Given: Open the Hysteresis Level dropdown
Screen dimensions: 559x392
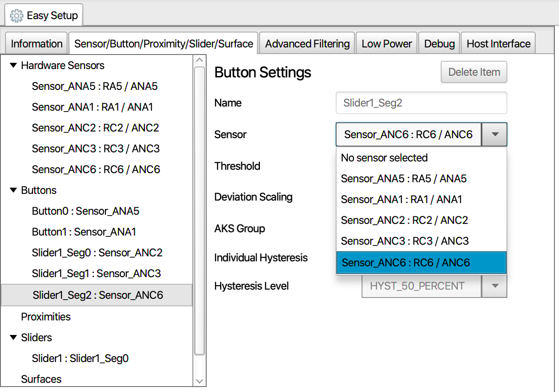Looking at the screenshot, I should click(495, 286).
